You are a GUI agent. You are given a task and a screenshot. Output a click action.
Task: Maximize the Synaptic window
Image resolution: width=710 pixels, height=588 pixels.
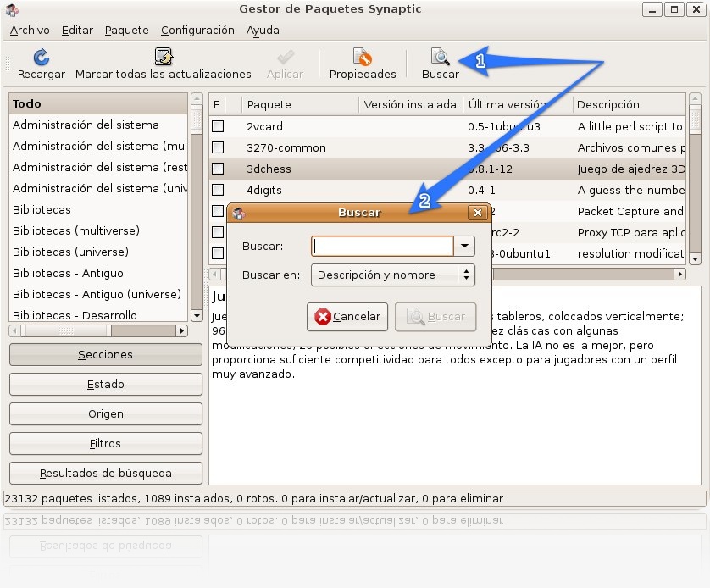(x=674, y=9)
